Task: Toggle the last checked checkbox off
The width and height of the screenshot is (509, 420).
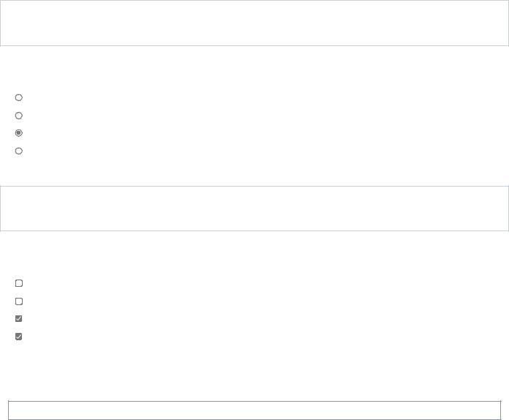Action: click(19, 337)
